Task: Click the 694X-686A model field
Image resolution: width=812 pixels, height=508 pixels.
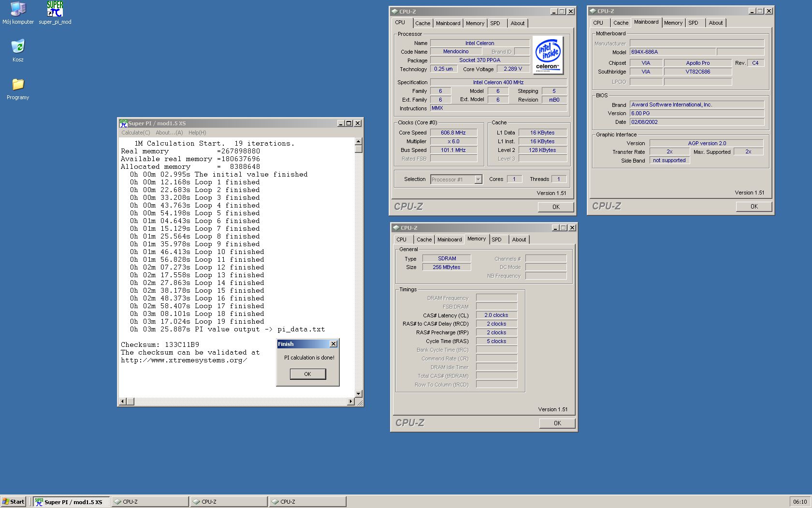Action: pos(673,52)
